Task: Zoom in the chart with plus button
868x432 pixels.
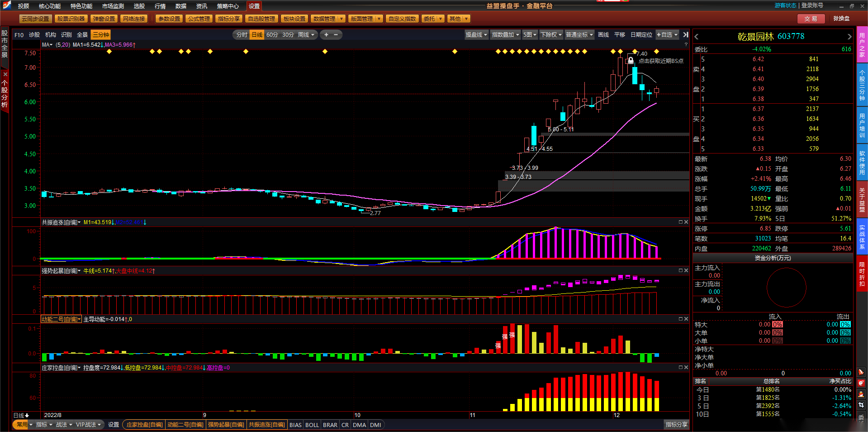Action: (326, 35)
